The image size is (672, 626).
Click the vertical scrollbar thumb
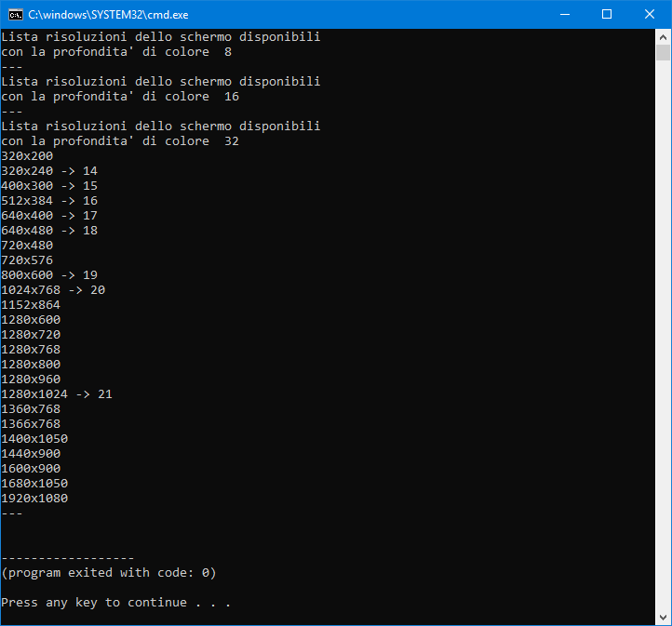pos(663,52)
